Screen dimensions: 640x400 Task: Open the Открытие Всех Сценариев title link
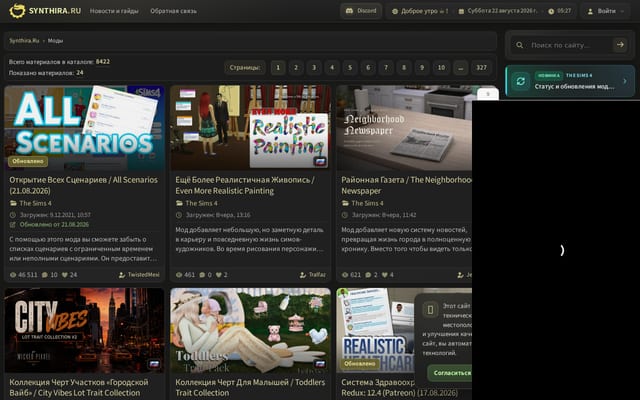(x=83, y=185)
